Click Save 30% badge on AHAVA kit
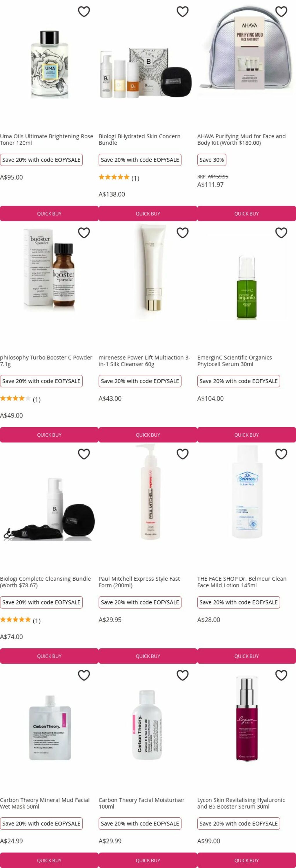The width and height of the screenshot is (296, 868). 212,160
